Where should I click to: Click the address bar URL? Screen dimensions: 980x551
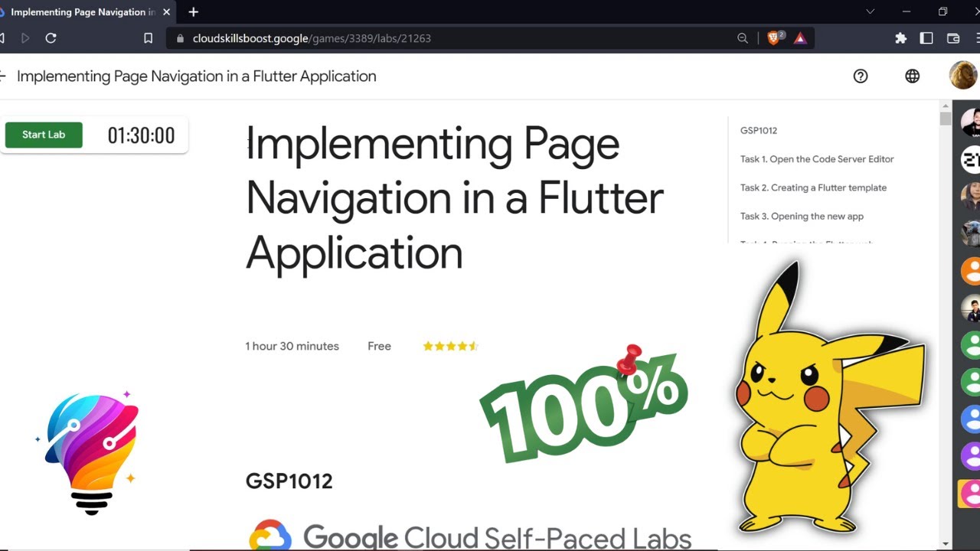point(312,38)
